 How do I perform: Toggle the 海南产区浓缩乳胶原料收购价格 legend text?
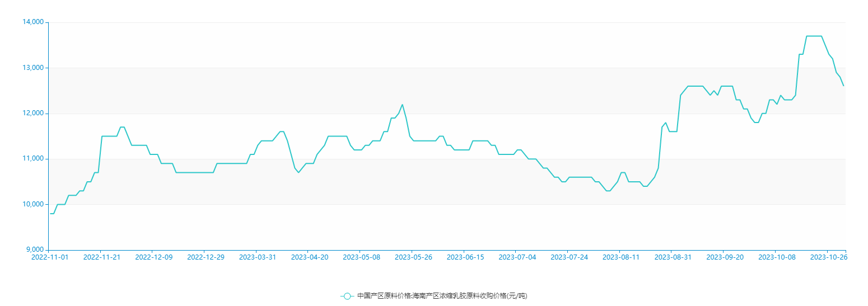(442, 296)
